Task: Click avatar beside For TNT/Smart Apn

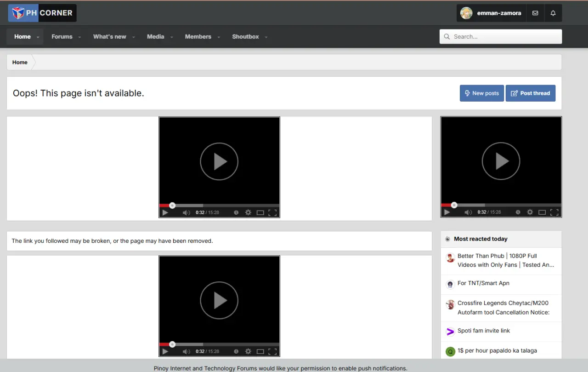Action: (450, 285)
